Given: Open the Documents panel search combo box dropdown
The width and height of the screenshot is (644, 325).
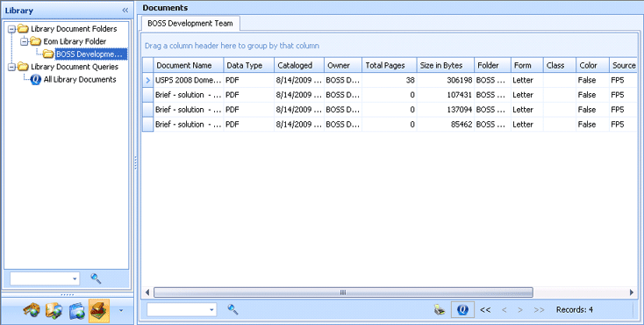Looking at the screenshot, I should [x=211, y=310].
